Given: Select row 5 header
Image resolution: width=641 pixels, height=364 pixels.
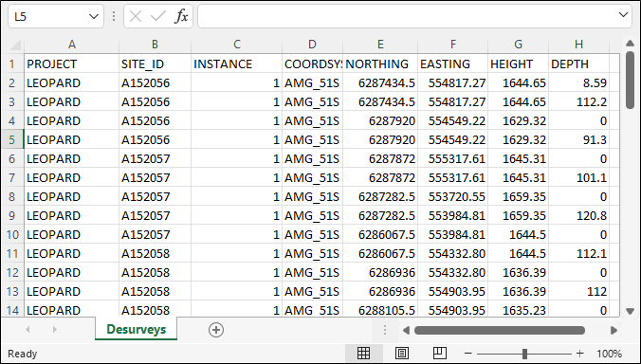Looking at the screenshot, I should (12, 139).
